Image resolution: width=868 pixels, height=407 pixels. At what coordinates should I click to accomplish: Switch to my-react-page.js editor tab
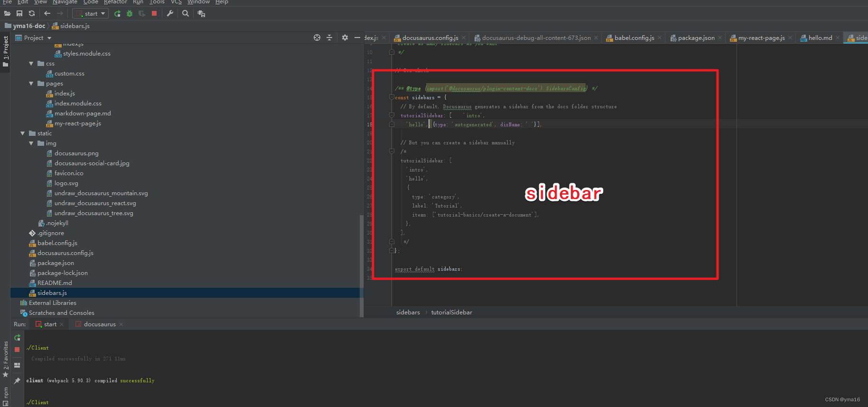pyautogui.click(x=761, y=38)
